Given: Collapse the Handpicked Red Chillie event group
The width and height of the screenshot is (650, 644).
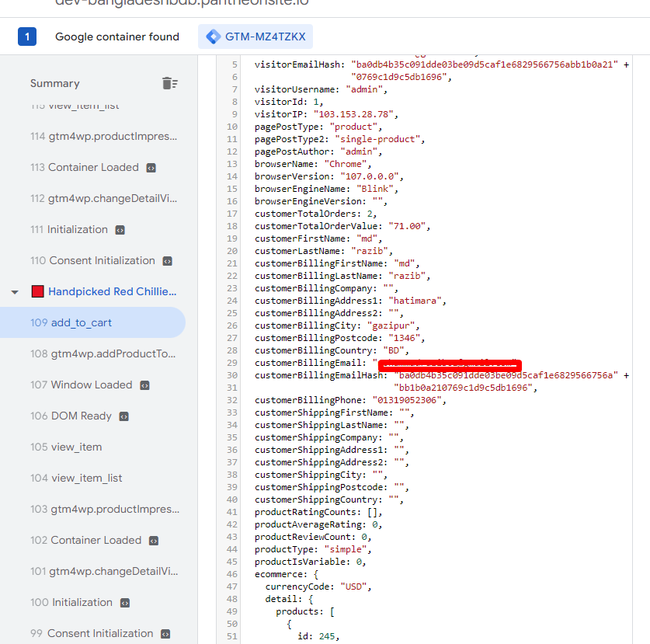Looking at the screenshot, I should (x=14, y=291).
